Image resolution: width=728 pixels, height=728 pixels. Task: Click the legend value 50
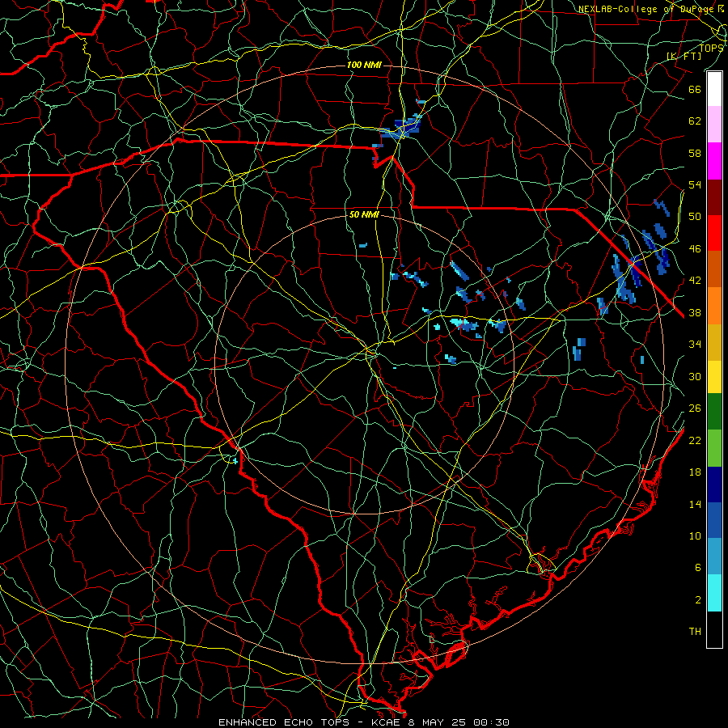point(695,217)
